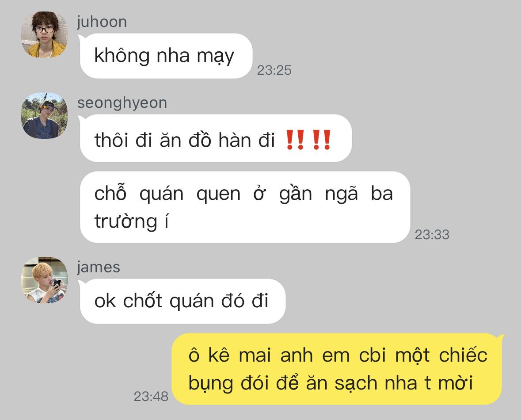Select the message "không nha mạy"

point(166,56)
